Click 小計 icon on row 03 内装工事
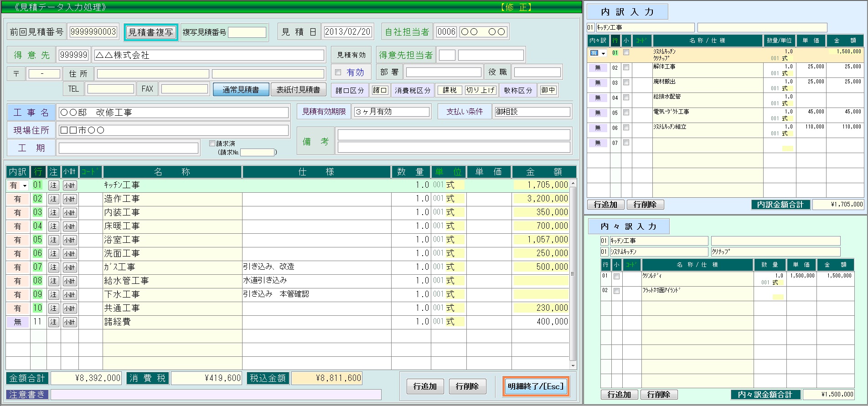 [x=69, y=213]
